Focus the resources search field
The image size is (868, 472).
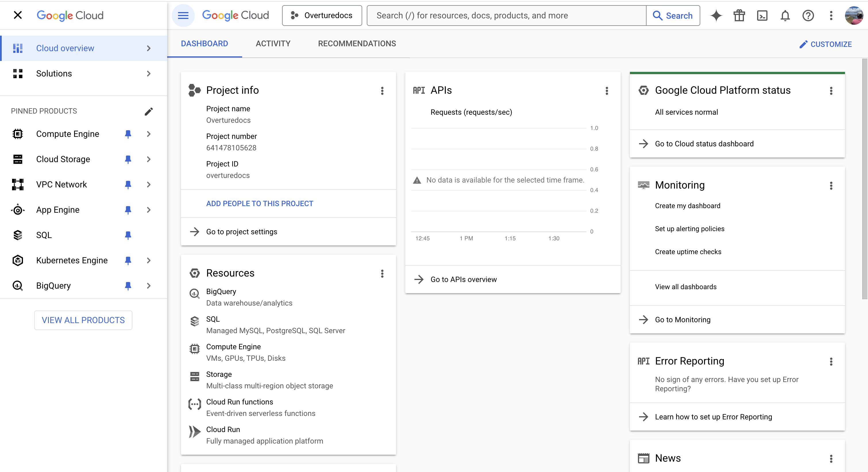click(506, 16)
